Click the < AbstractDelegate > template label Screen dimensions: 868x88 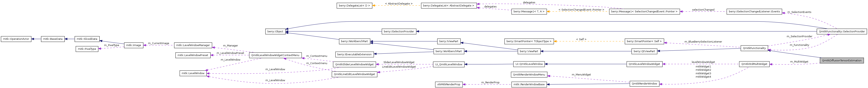point(399,4)
